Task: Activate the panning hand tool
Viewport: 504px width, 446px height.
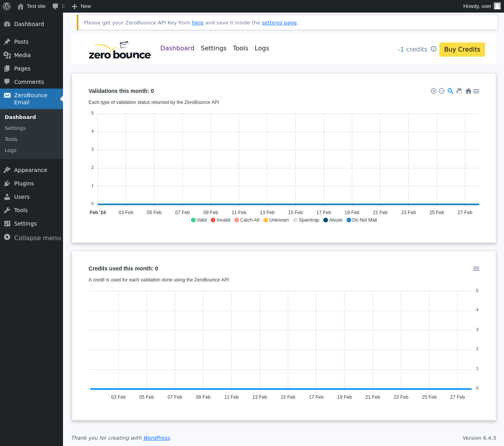Action: click(x=459, y=91)
